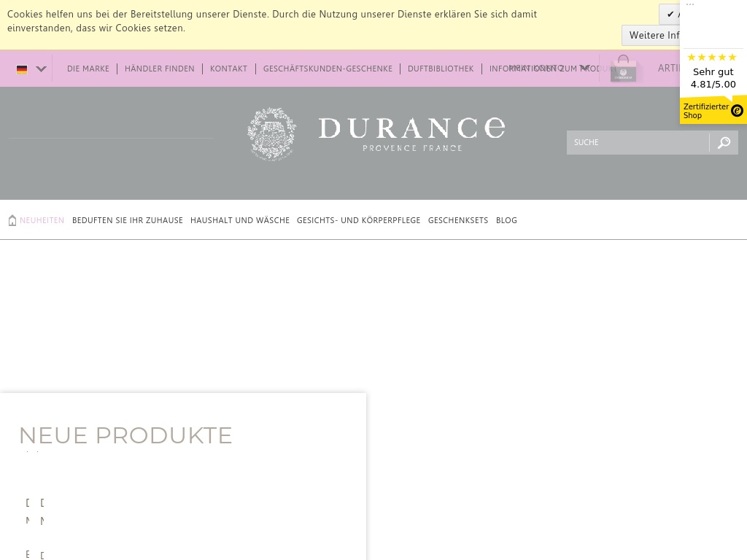
Task: Open the Beduften Sie Ihr Zuhause category
Action: tap(128, 220)
